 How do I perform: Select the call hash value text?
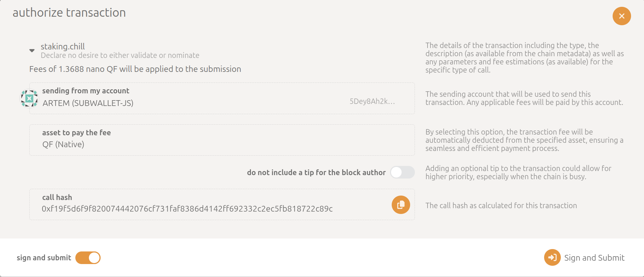click(x=187, y=209)
